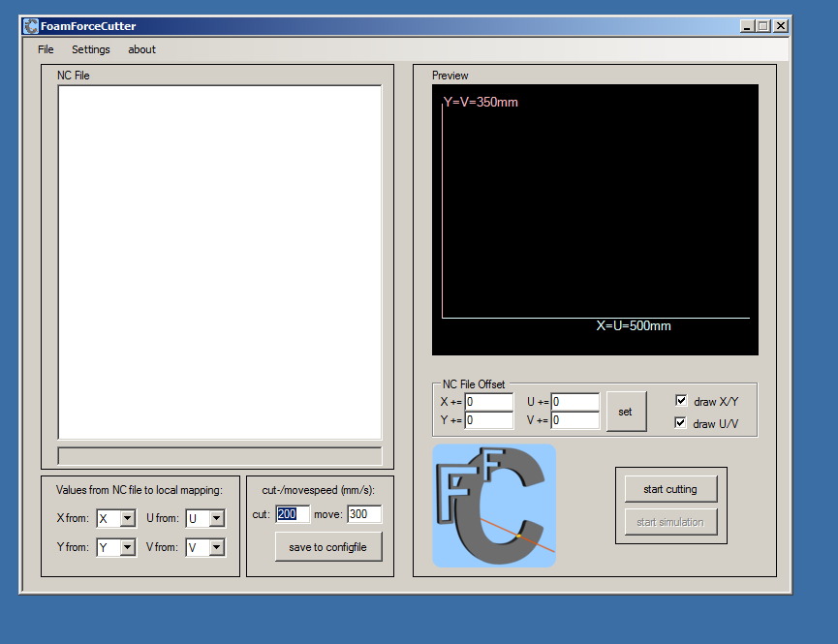The image size is (838, 644).
Task: Click the start cutting button
Action: pos(670,489)
